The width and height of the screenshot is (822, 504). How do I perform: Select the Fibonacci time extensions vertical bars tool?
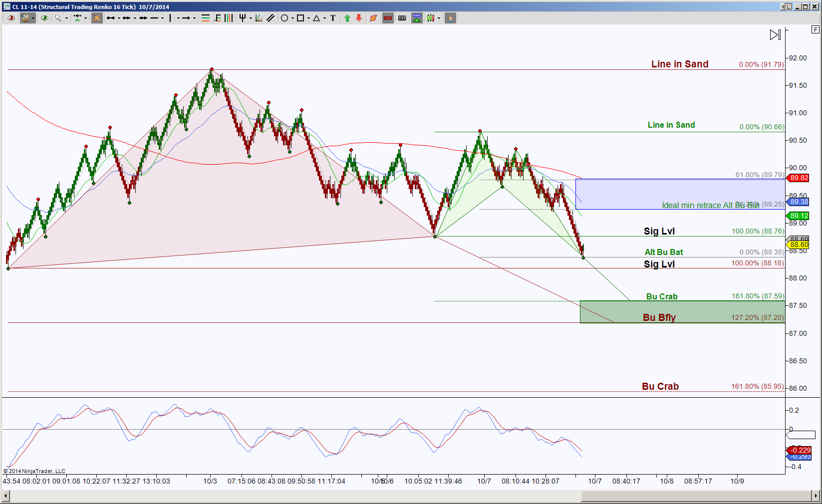click(x=229, y=18)
